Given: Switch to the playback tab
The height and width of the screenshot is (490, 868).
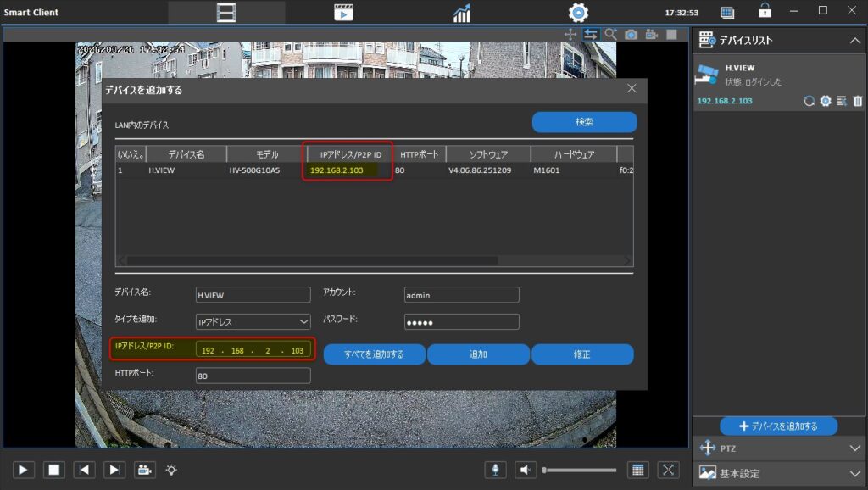Looking at the screenshot, I should [343, 13].
